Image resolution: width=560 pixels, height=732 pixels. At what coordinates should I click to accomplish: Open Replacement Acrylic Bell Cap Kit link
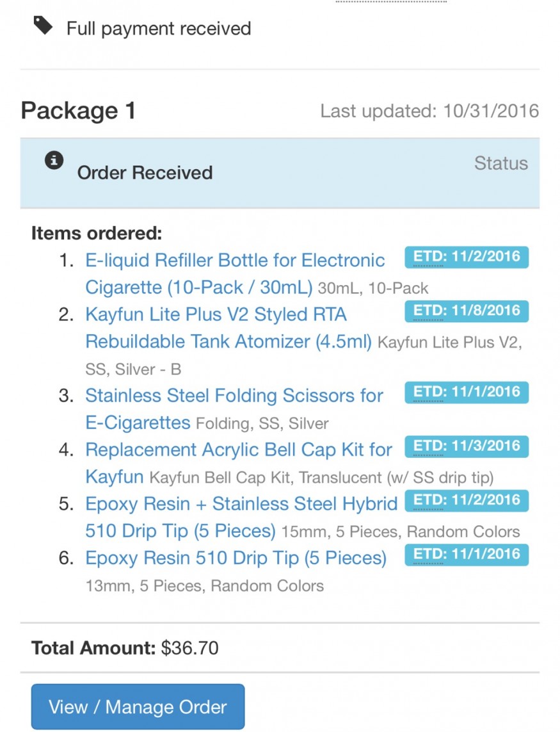tap(239, 450)
